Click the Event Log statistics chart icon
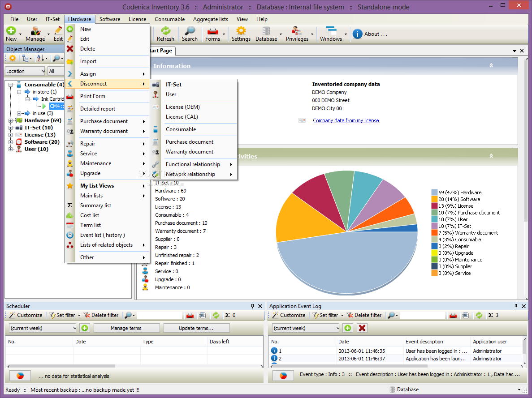The height and width of the screenshot is (398, 532). [x=283, y=376]
